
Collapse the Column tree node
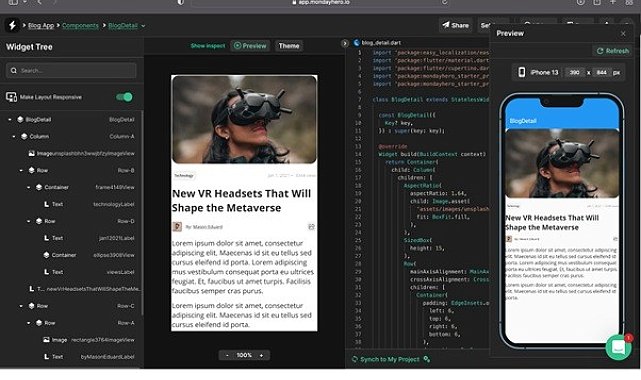(x=14, y=136)
